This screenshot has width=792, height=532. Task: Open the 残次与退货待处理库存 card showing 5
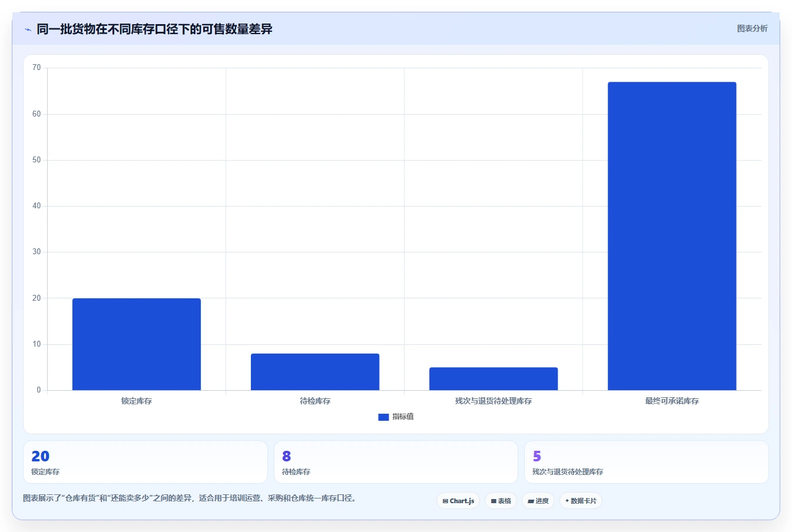click(647, 462)
